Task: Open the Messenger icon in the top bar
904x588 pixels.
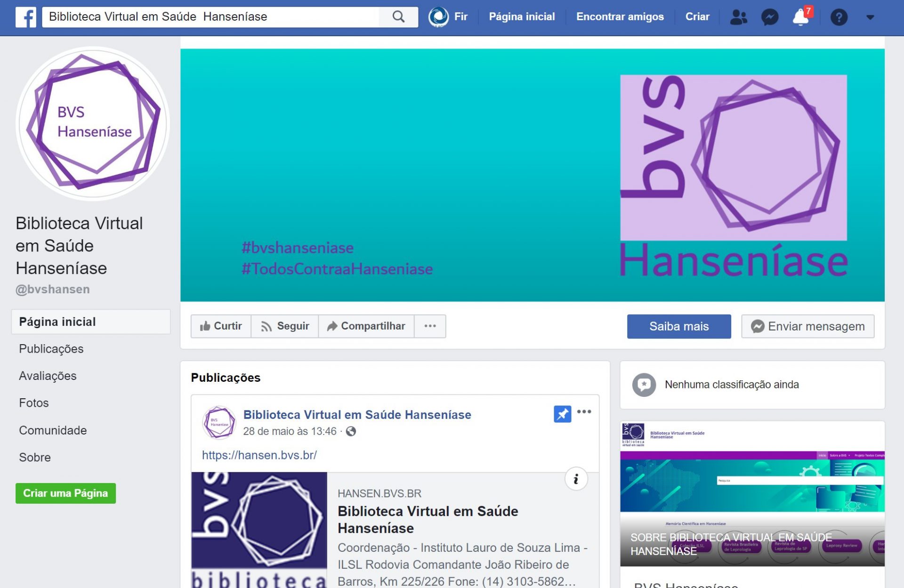Action: [769, 17]
